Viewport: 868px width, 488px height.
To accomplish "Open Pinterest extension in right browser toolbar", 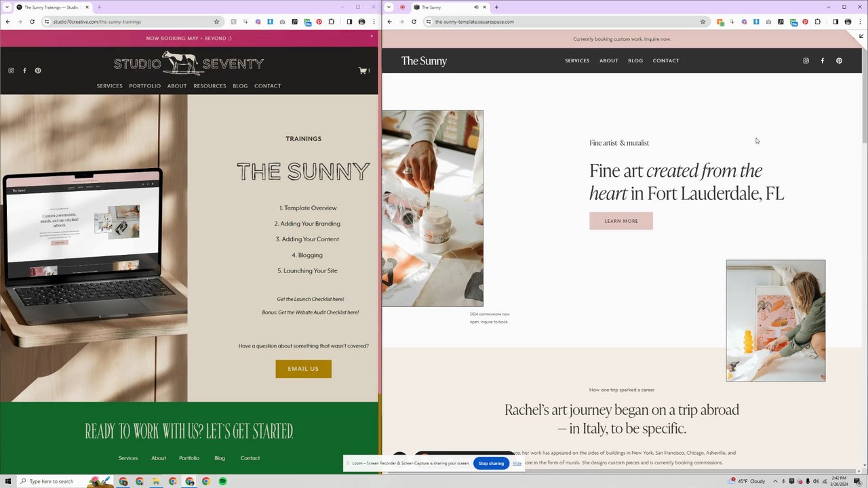I will pos(805,22).
